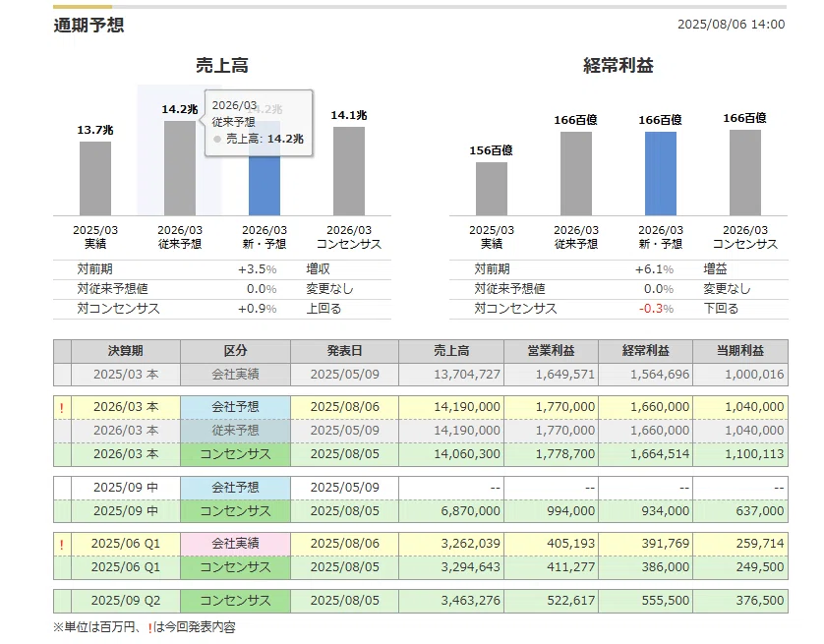Click the 従来予想 bar in the 経常利益 chart
824x644 pixels.
click(x=576, y=174)
